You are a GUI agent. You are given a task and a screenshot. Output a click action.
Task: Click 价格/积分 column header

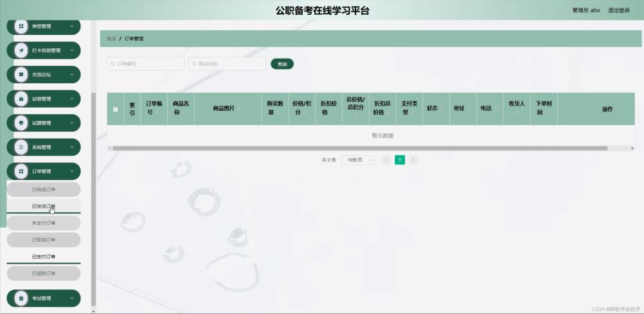302,108
